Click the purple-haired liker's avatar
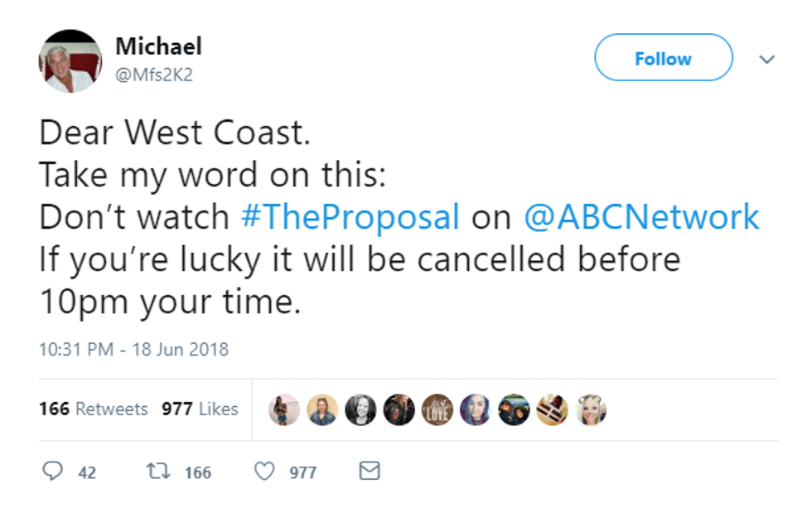Image resolution: width=812 pixels, height=518 pixels. click(x=475, y=409)
